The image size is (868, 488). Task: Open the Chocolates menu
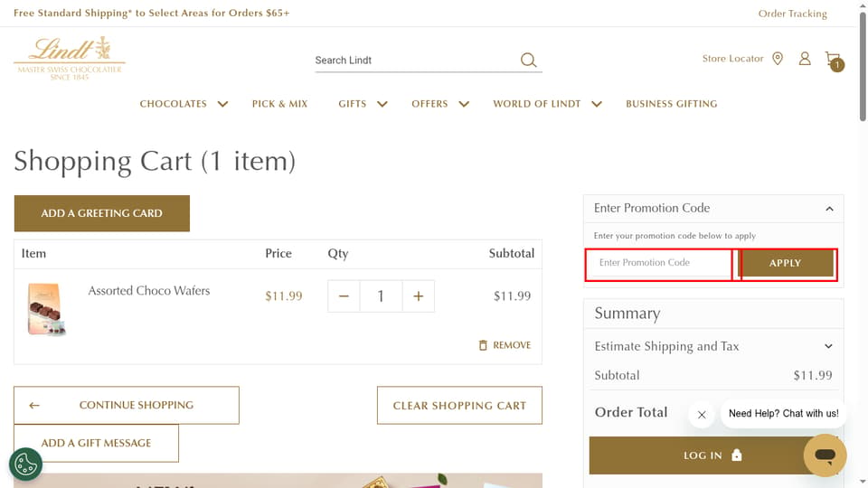(x=174, y=104)
